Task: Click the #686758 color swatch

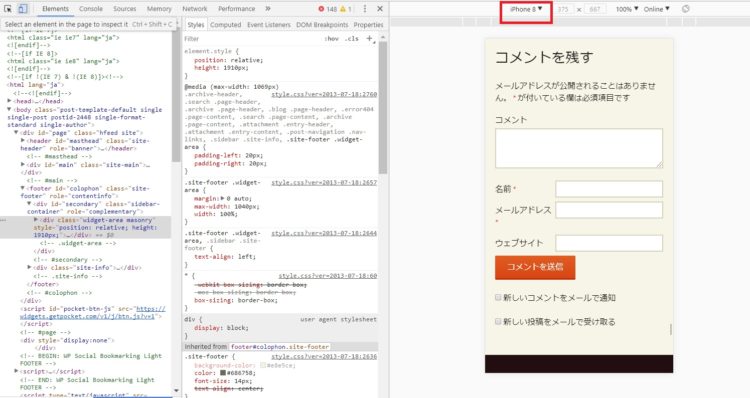Action: coord(223,373)
